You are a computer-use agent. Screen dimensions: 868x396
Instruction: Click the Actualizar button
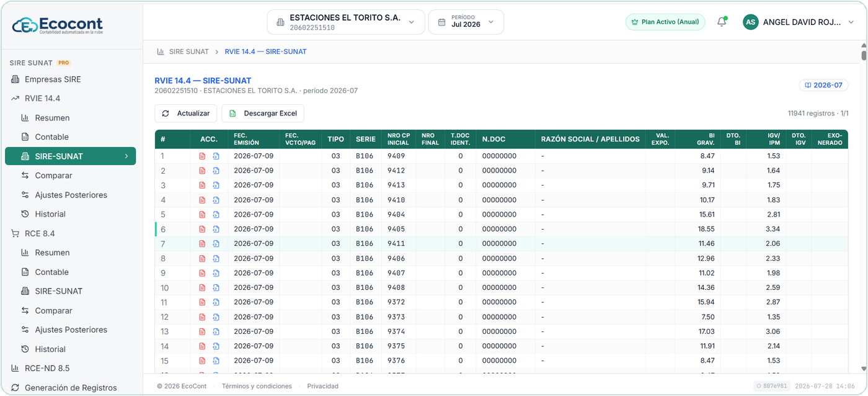pyautogui.click(x=186, y=114)
